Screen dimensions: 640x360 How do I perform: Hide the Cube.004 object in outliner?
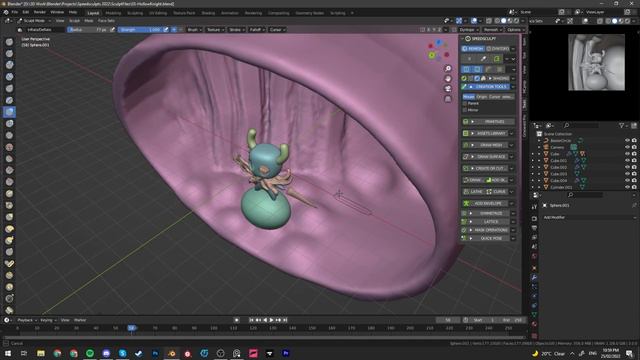(627, 180)
